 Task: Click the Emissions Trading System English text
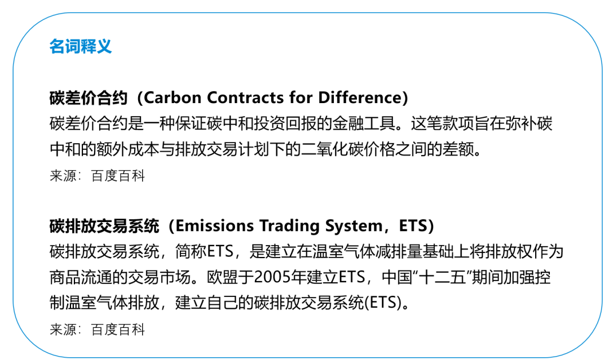[279, 227]
